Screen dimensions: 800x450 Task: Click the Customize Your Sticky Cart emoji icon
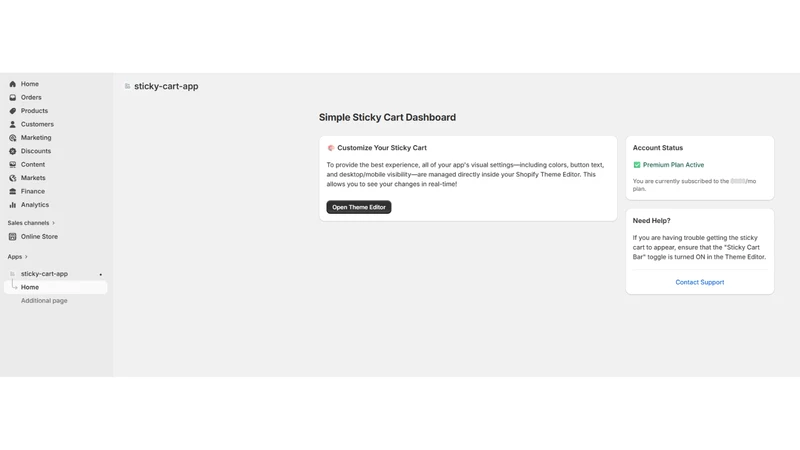pyautogui.click(x=331, y=148)
